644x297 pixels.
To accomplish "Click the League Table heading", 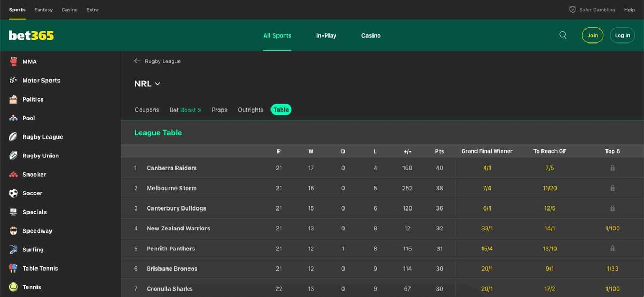I will (158, 133).
